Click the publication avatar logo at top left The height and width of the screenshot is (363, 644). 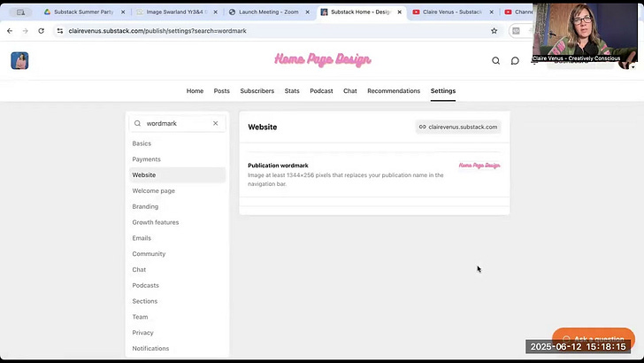coord(19,61)
